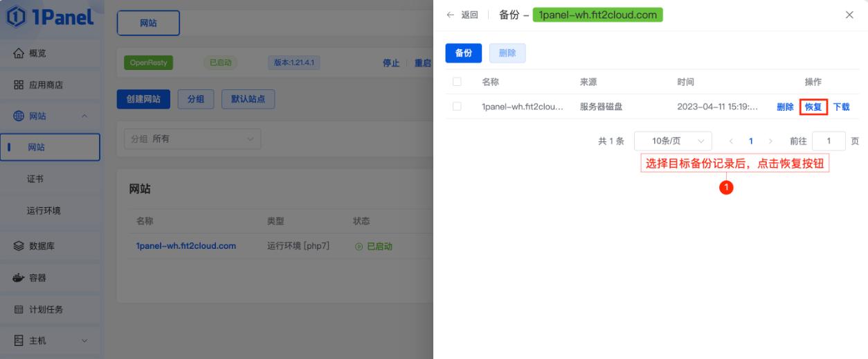The height and width of the screenshot is (359, 868).
Task: Click the 已启动 status of website row
Action: [x=374, y=246]
